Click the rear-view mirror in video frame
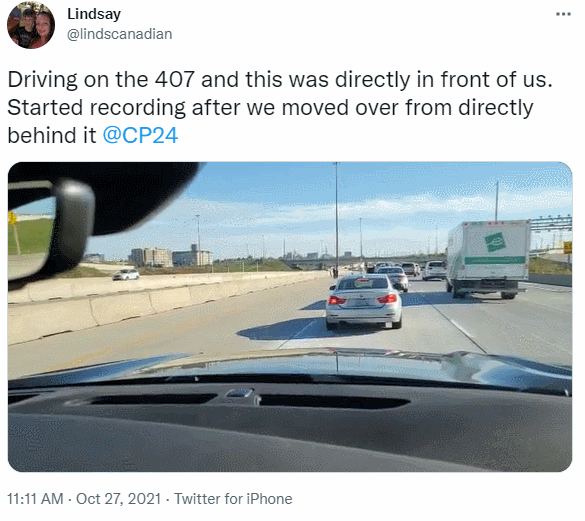The height and width of the screenshot is (521, 585). (49, 230)
